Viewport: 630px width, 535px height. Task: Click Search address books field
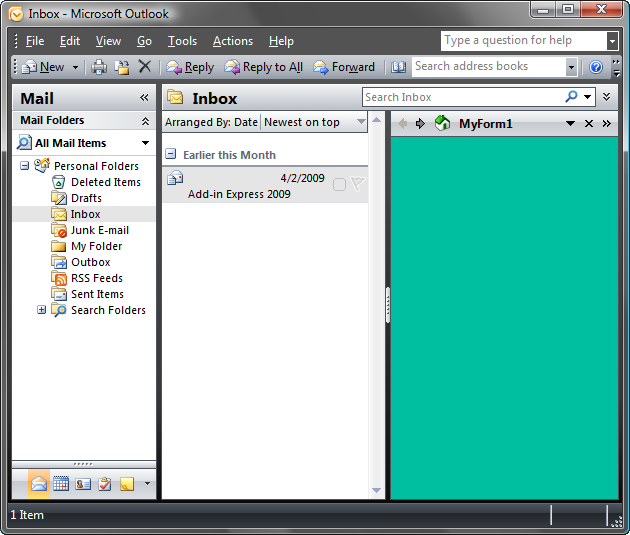[x=489, y=67]
